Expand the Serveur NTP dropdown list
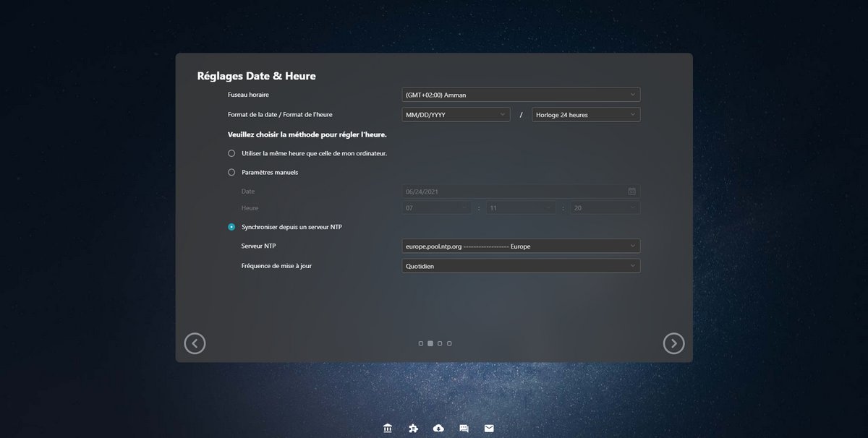This screenshot has height=438, width=868. 521,246
